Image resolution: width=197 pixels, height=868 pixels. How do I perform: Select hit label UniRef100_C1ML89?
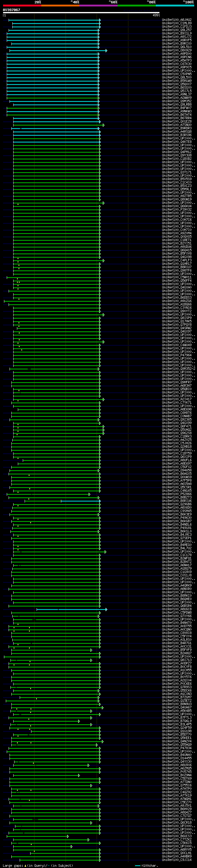[177, 23]
